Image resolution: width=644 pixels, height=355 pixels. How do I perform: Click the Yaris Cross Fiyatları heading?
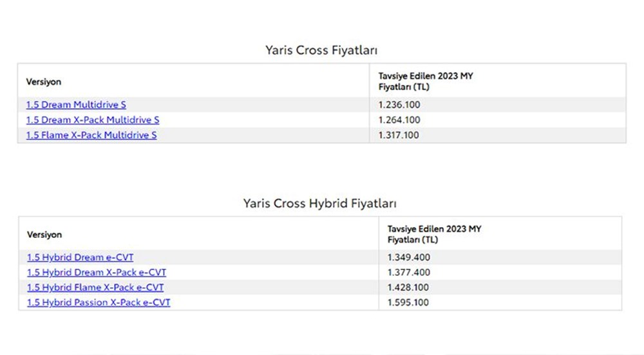321,50
